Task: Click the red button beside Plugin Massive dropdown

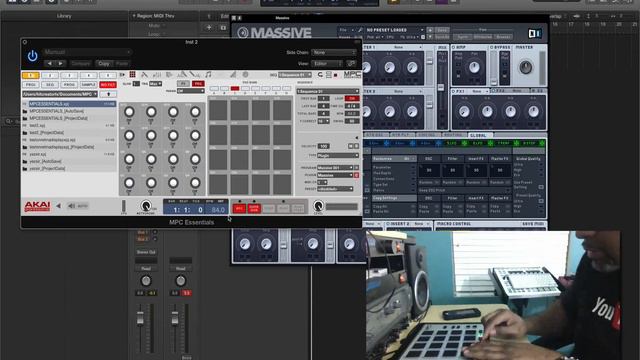Action: (356, 175)
